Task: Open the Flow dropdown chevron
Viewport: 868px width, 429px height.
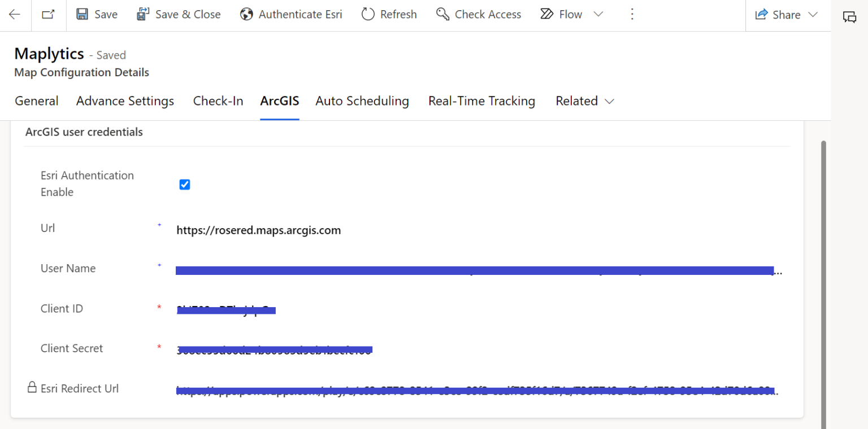Action: click(598, 14)
